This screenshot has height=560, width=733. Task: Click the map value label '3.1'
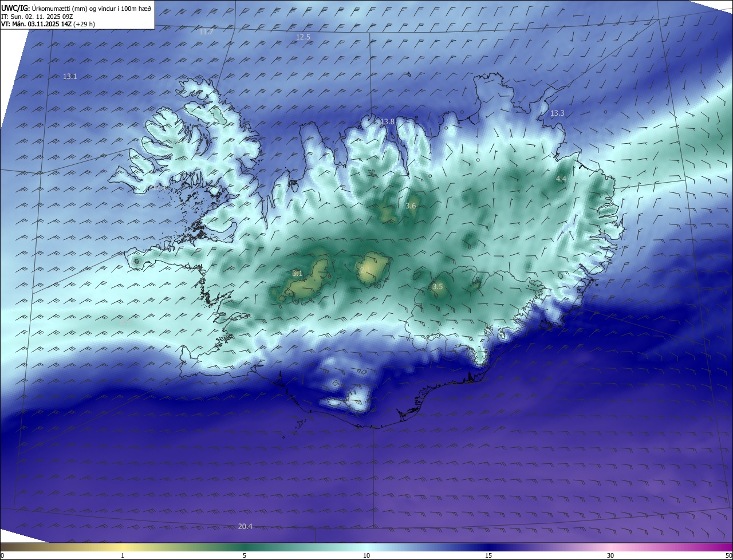tap(297, 273)
